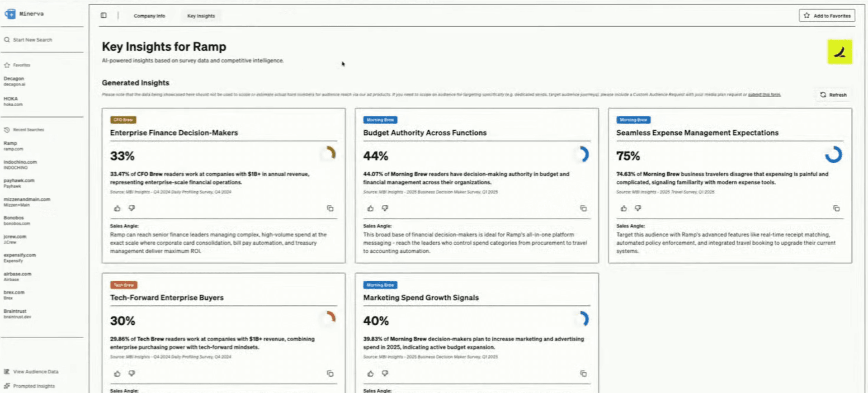The height and width of the screenshot is (393, 868).
Task: Open recent search payhawk.com
Action: (x=19, y=183)
